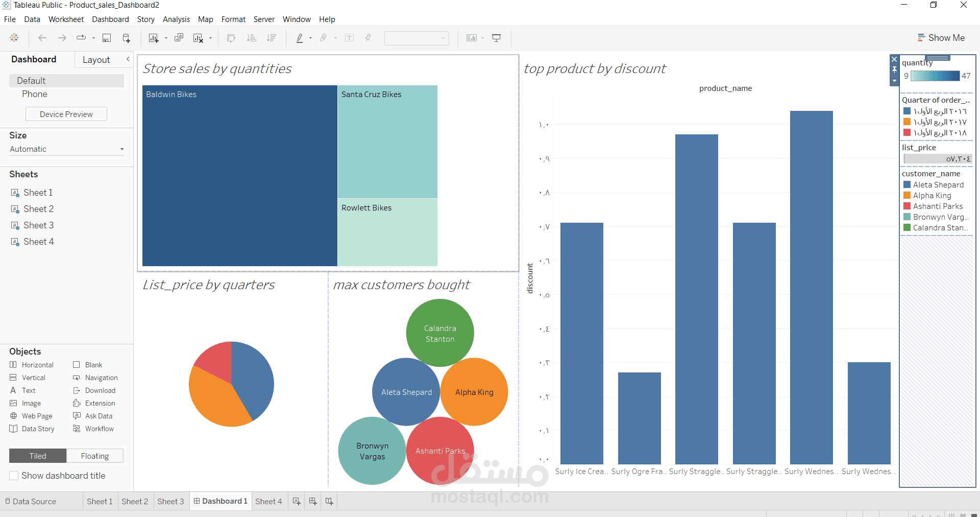Add a new data source
Viewport: 980px width, 517px height.
127,38
